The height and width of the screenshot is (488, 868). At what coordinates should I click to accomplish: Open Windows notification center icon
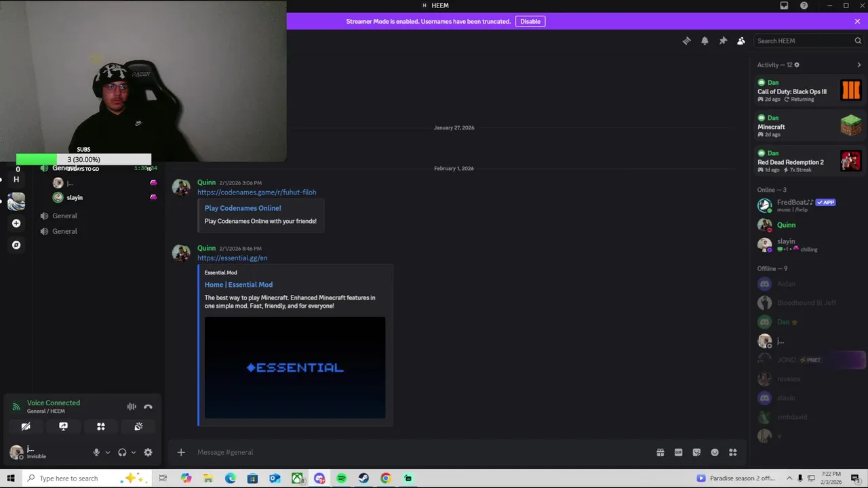pyautogui.click(x=856, y=478)
